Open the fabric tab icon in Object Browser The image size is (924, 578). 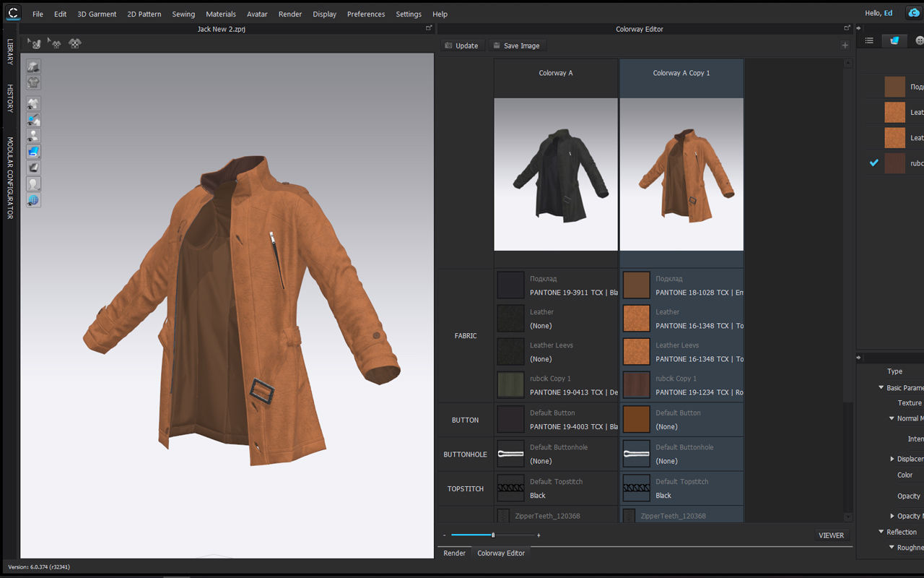(894, 40)
